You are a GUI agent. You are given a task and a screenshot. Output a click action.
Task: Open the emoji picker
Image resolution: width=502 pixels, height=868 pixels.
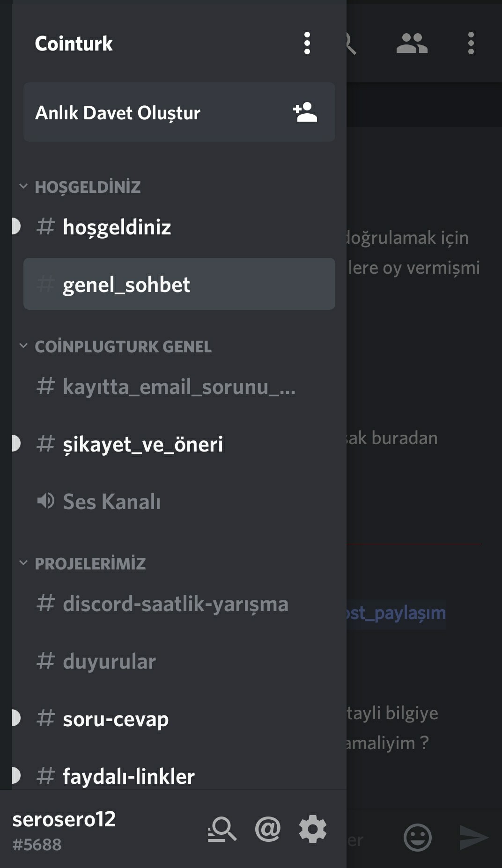[417, 837]
